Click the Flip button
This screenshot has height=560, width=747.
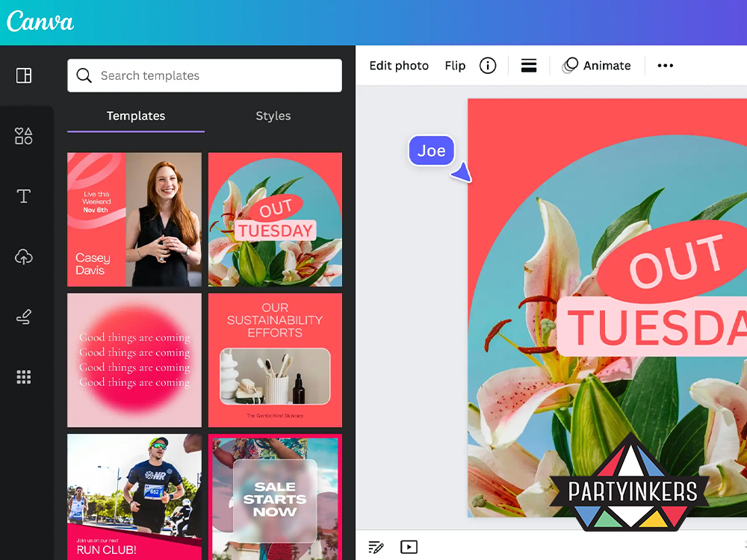coord(455,66)
